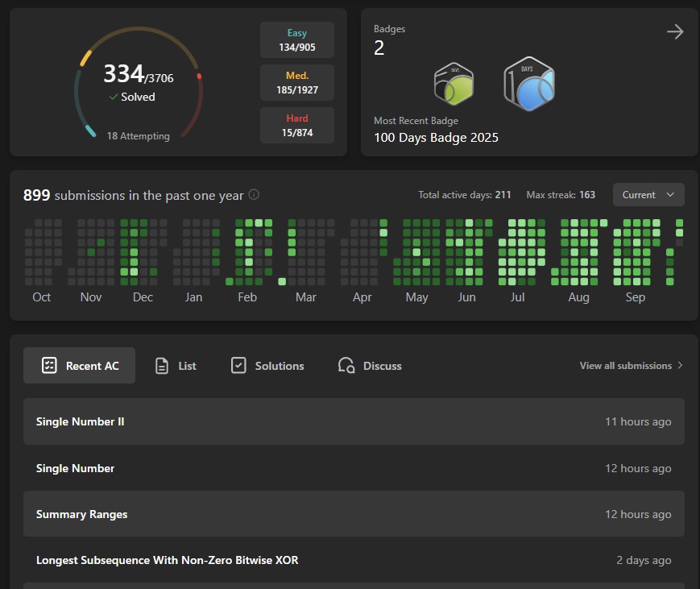Click the Mar month label
700x589 pixels.
tap(306, 297)
